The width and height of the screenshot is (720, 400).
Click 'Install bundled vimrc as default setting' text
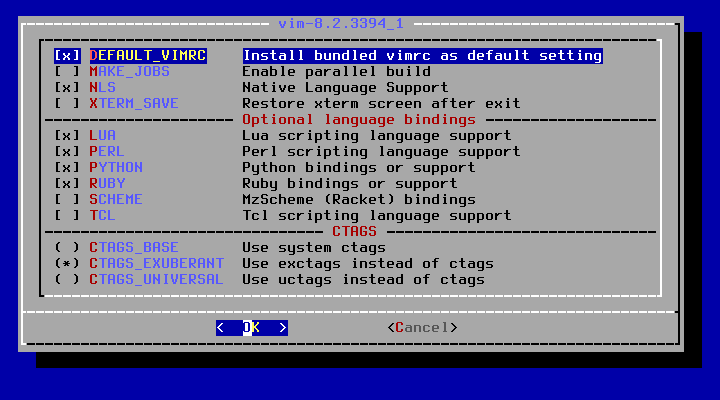coord(422,56)
